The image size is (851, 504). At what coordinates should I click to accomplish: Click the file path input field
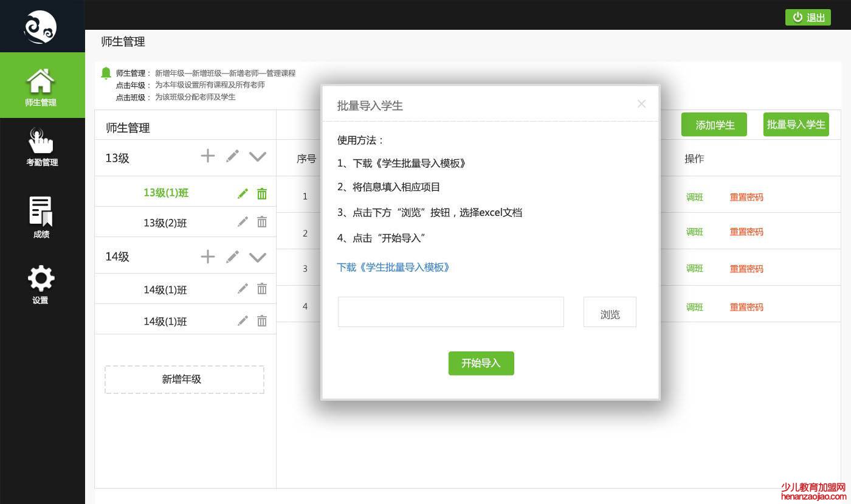451,312
